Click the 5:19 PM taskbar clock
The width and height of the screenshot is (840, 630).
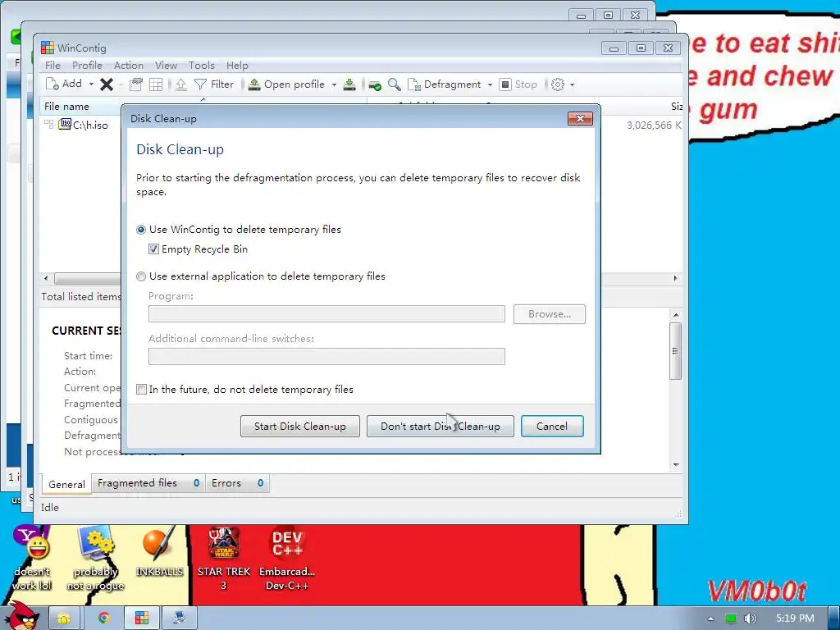point(795,619)
